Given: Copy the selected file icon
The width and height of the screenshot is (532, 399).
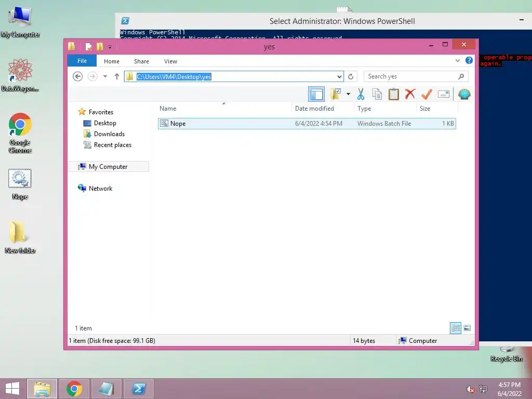Looking at the screenshot, I should pyautogui.click(x=377, y=94).
